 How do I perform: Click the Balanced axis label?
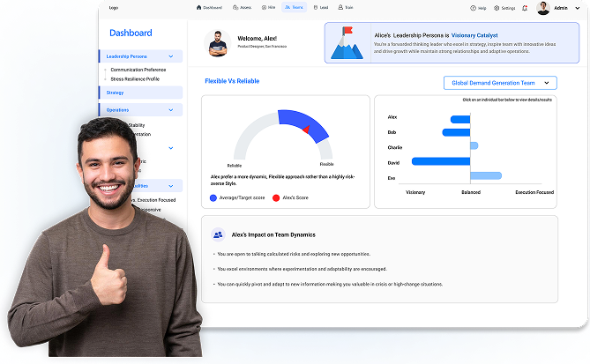pyautogui.click(x=471, y=192)
